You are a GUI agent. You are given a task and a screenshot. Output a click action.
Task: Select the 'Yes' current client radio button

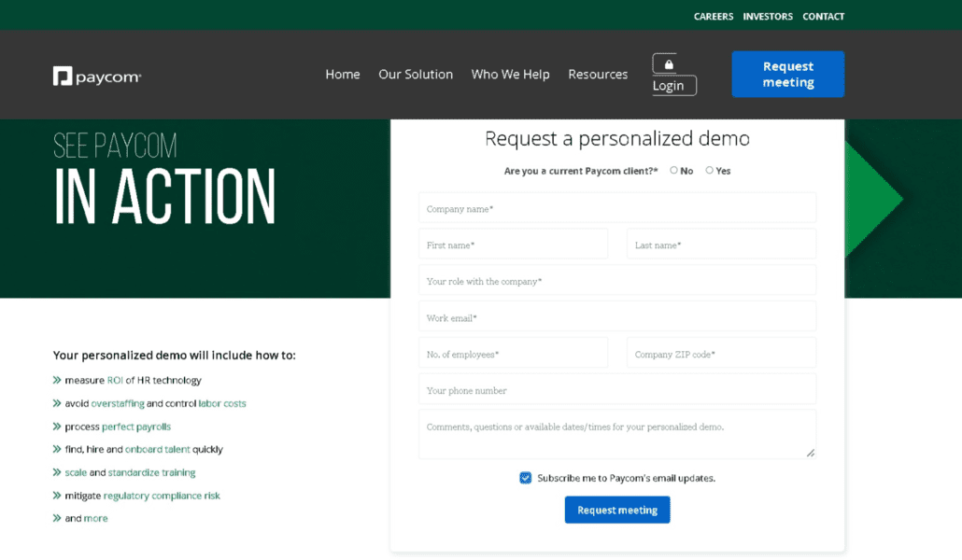coord(710,170)
